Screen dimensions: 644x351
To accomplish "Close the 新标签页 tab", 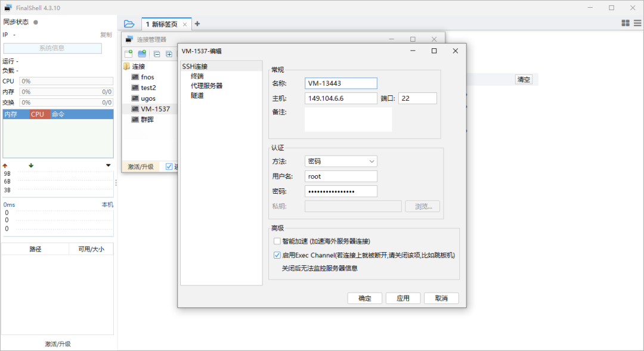I will click(x=185, y=24).
